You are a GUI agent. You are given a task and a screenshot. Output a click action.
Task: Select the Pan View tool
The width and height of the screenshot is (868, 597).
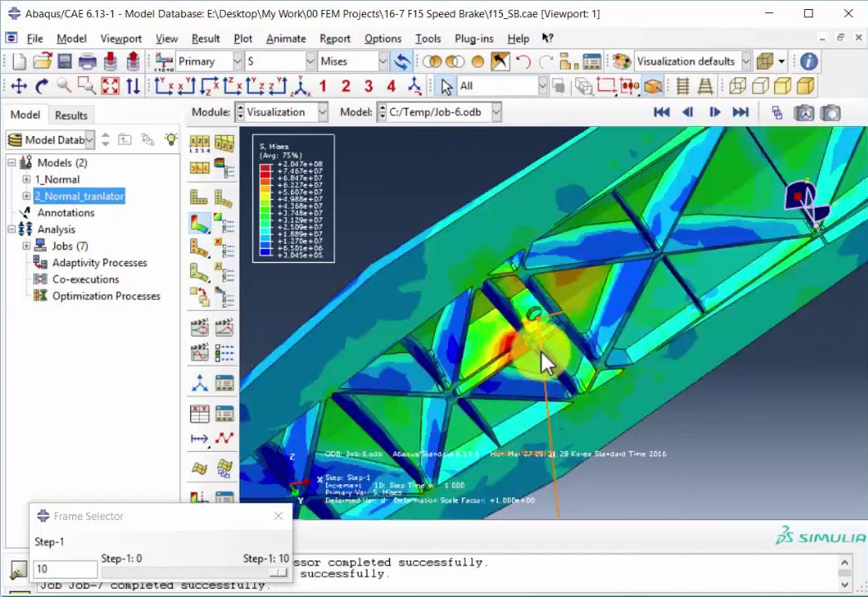coord(19,86)
